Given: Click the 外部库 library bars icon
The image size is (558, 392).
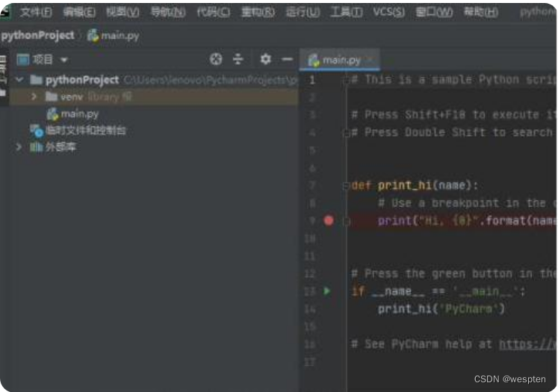Looking at the screenshot, I should (x=37, y=147).
